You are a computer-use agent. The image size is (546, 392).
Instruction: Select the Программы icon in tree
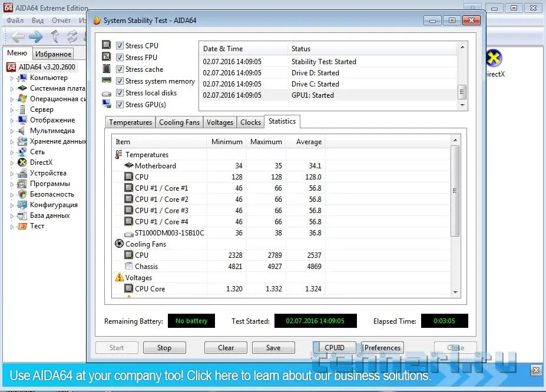[22, 184]
